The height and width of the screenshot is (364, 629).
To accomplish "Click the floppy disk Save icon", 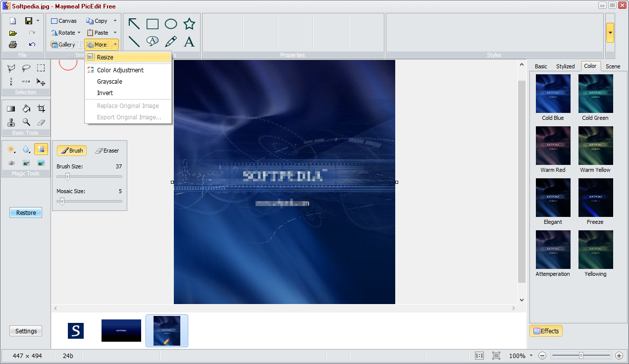I will 29,21.
